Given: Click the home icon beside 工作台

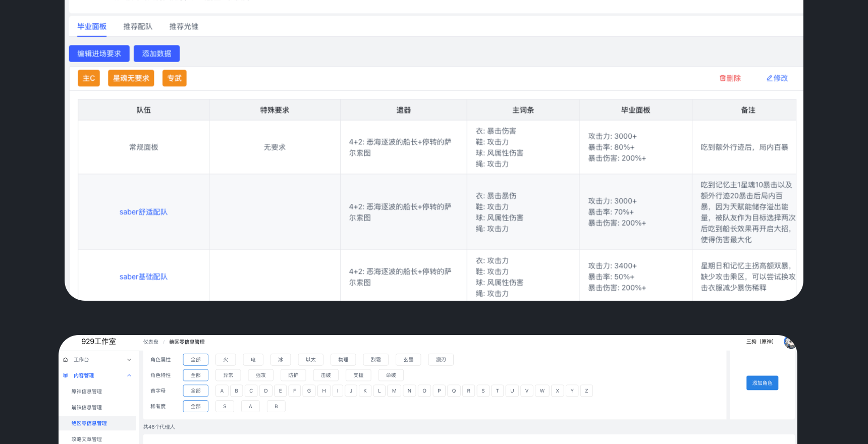Looking at the screenshot, I should coord(66,360).
